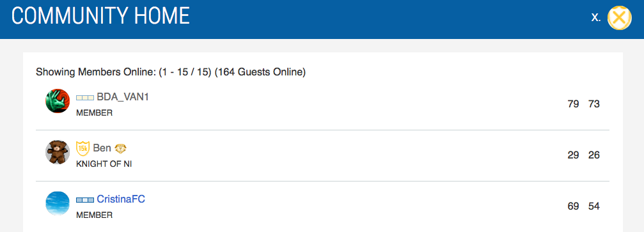Open BDA_VAN1's green dinosaur avatar
Image resolution: width=644 pixels, height=232 pixels.
pos(58,100)
